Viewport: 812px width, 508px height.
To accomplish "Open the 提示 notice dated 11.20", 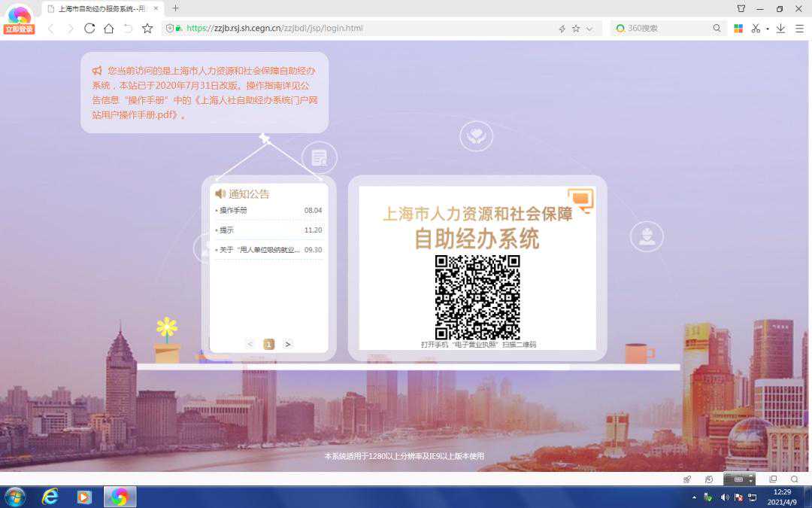I will pyautogui.click(x=227, y=230).
